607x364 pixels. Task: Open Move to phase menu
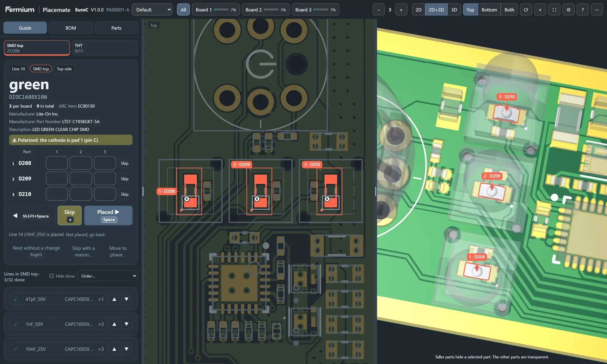pyautogui.click(x=118, y=252)
